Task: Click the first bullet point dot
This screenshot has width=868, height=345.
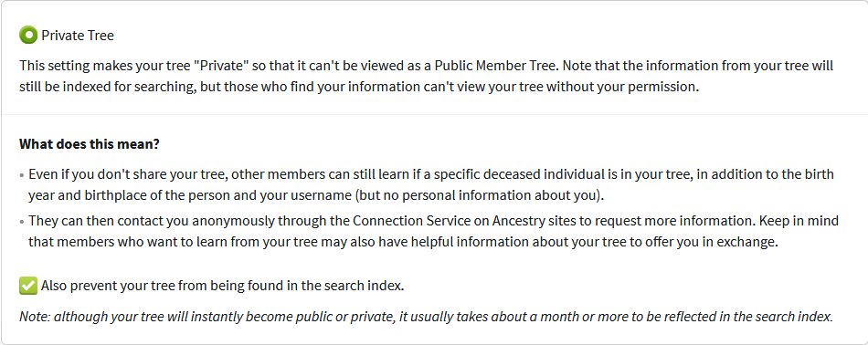Action: click(22, 175)
